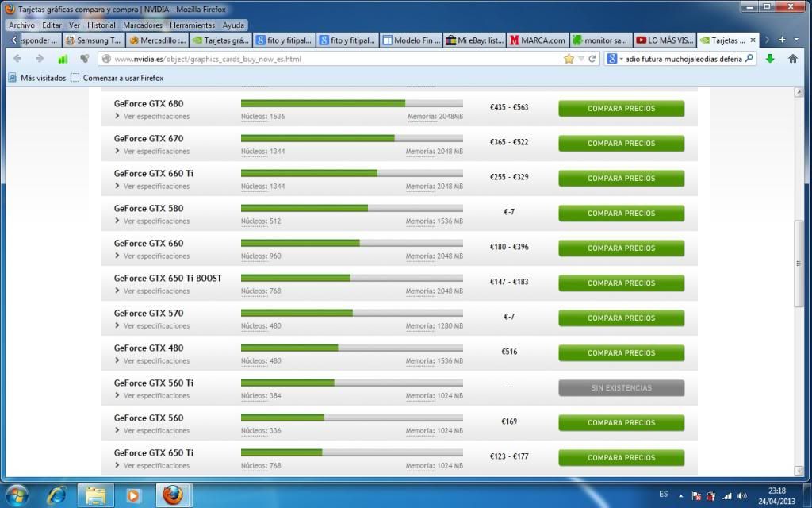Viewport: 812px width, 508px height.
Task: Expand Ver especificaciones for GeForce GTX 480
Action: 152,360
